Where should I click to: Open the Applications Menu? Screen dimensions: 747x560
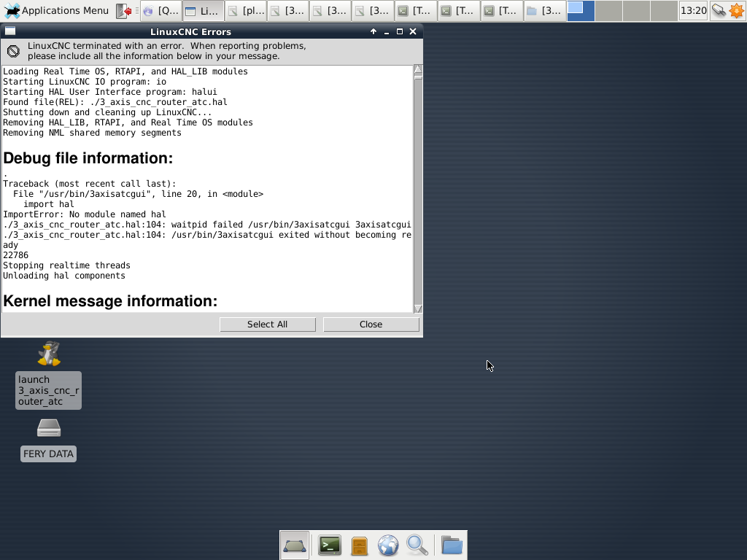57,11
